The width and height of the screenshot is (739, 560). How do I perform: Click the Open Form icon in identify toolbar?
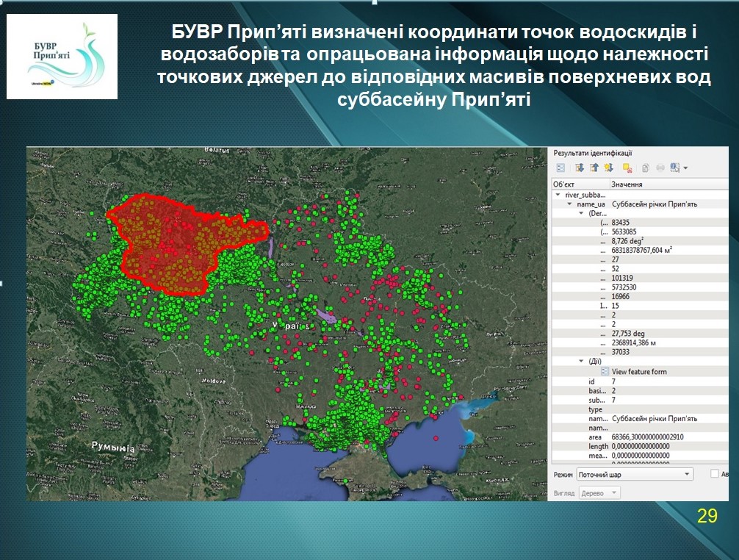(560, 168)
